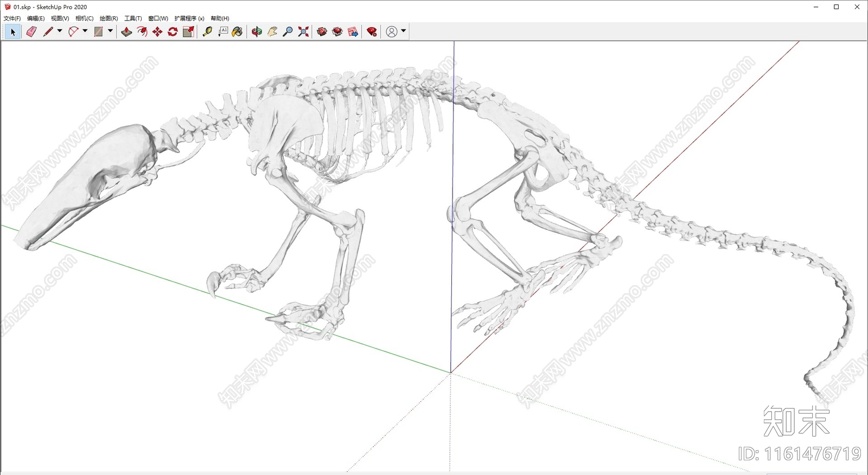Choose the Arc drawing tool
This screenshot has height=475, width=868.
(x=73, y=32)
